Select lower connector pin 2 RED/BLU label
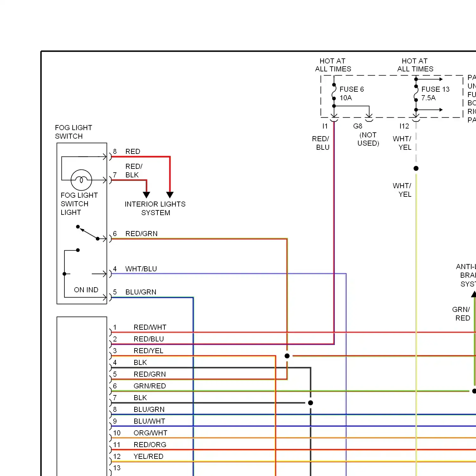The image size is (476, 476). [149, 339]
